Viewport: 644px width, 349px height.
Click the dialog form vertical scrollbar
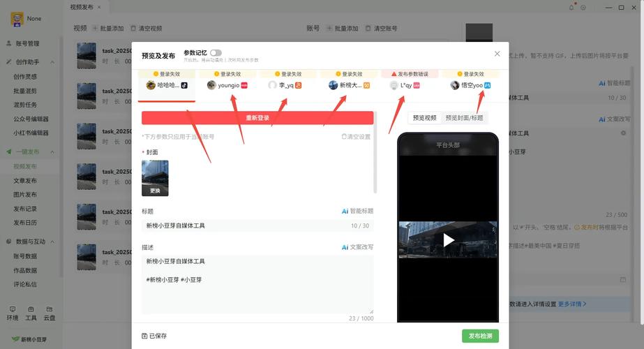click(375, 152)
